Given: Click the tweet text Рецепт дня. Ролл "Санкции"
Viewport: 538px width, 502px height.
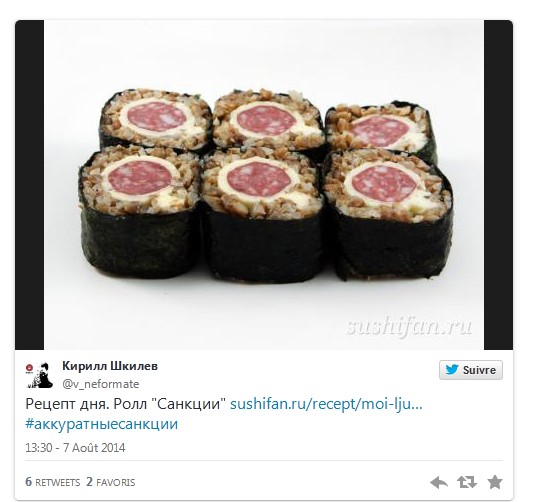Looking at the screenshot, I should (126, 404).
